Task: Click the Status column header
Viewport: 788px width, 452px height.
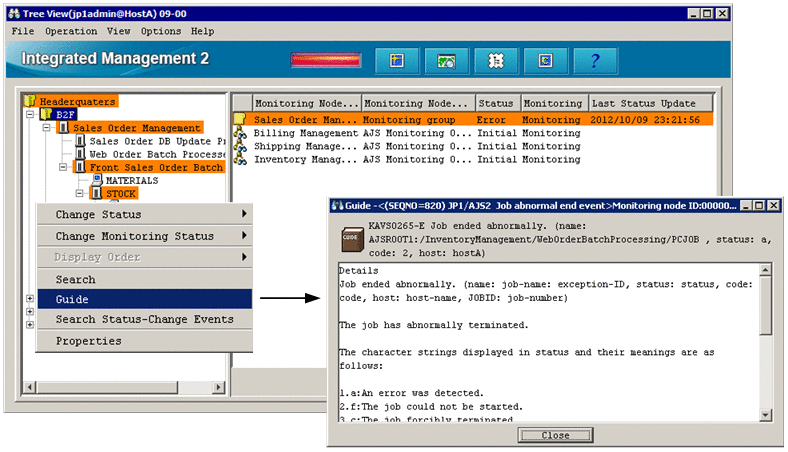Action: pos(495,103)
